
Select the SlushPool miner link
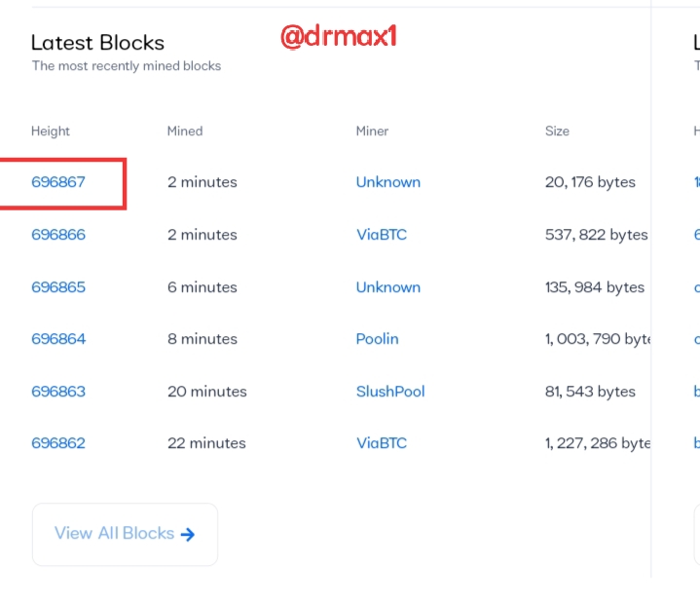tap(390, 392)
